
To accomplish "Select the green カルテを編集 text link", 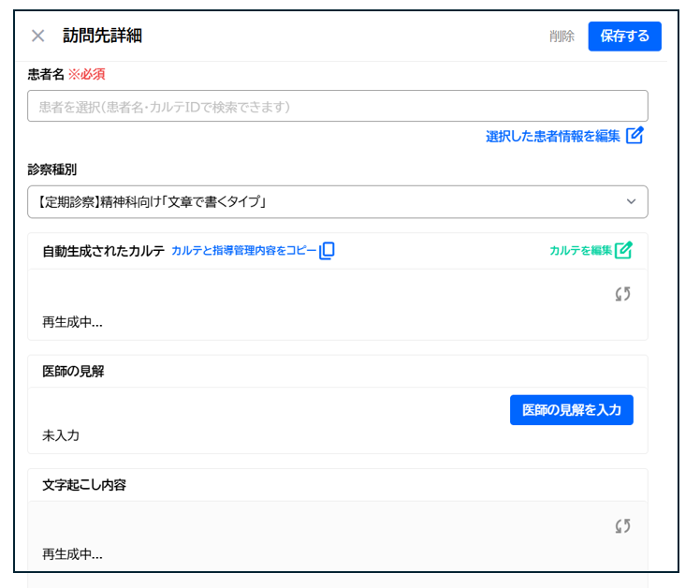I will pyautogui.click(x=580, y=251).
